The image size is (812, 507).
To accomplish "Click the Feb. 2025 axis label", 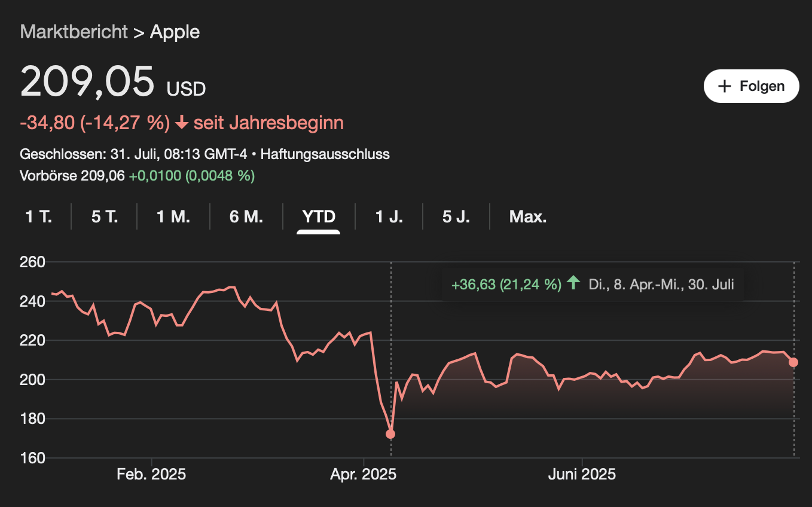I will click(x=151, y=475).
